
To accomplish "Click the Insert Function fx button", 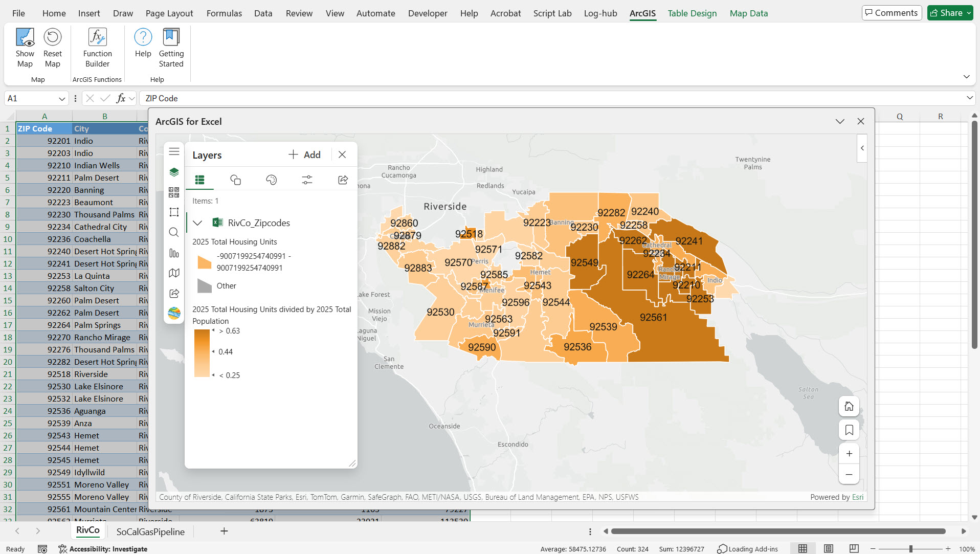I will [121, 98].
